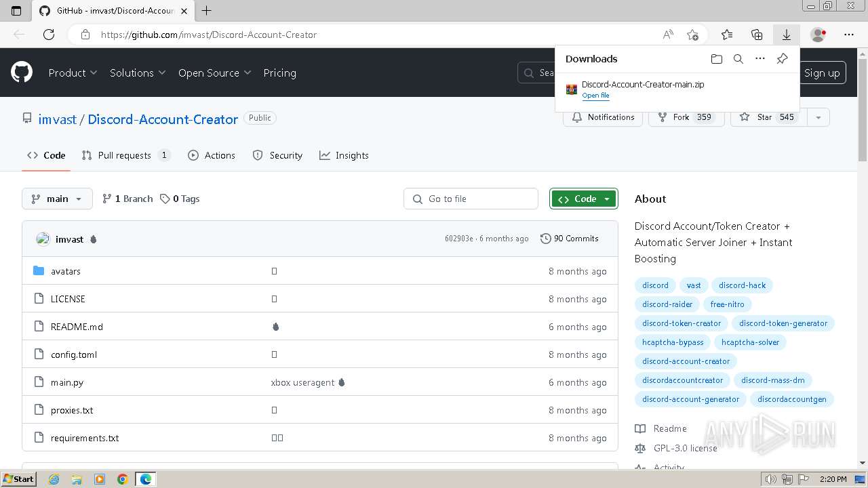Image resolution: width=868 pixels, height=488 pixels.
Task: Expand the Product menu
Action: (73, 73)
